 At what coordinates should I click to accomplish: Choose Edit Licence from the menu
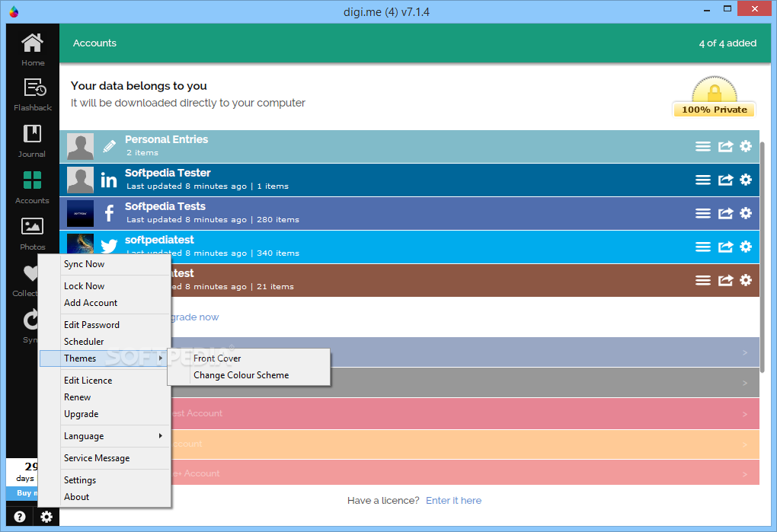click(x=88, y=381)
